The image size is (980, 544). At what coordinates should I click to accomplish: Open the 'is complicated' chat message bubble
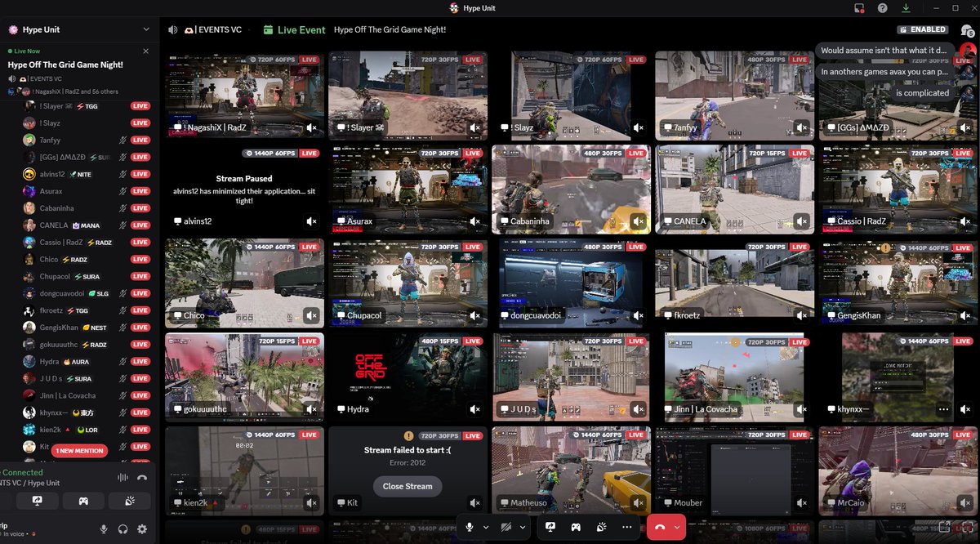922,93
